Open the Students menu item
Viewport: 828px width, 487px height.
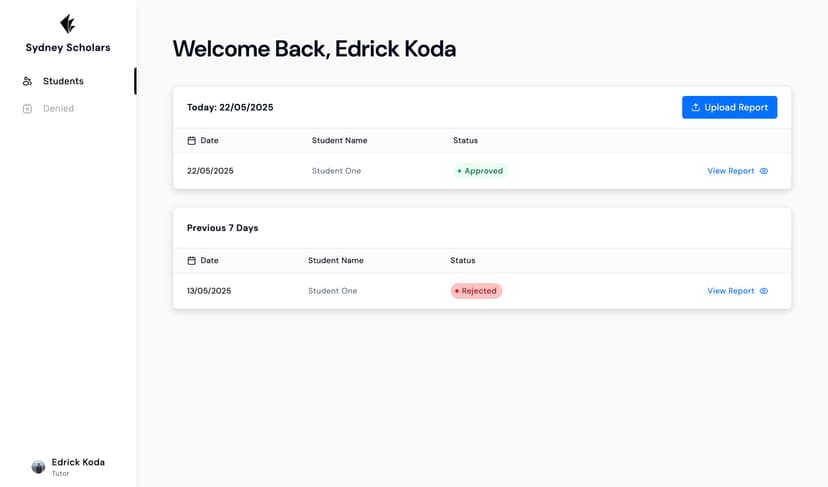[63, 81]
